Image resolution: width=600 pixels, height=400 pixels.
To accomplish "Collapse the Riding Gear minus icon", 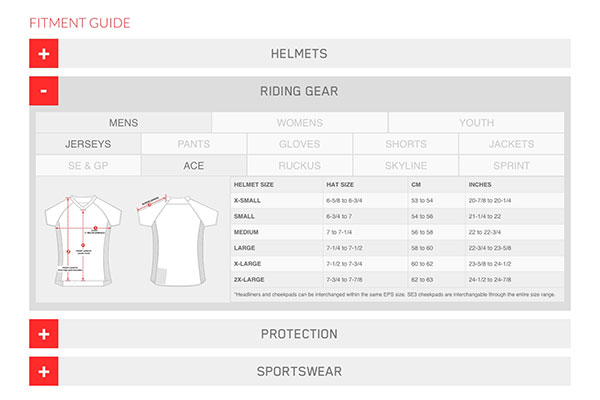I will point(44,91).
